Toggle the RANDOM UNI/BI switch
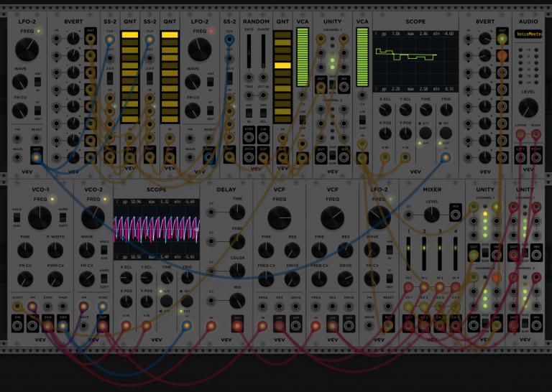The width and height of the screenshot is (552, 392). click(x=249, y=113)
